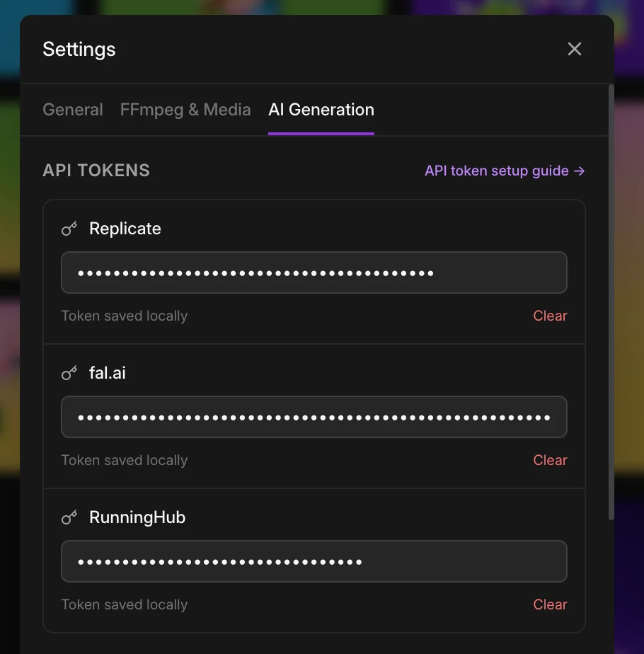This screenshot has width=644, height=654.
Task: Open the API token setup guide link
Action: (x=505, y=171)
